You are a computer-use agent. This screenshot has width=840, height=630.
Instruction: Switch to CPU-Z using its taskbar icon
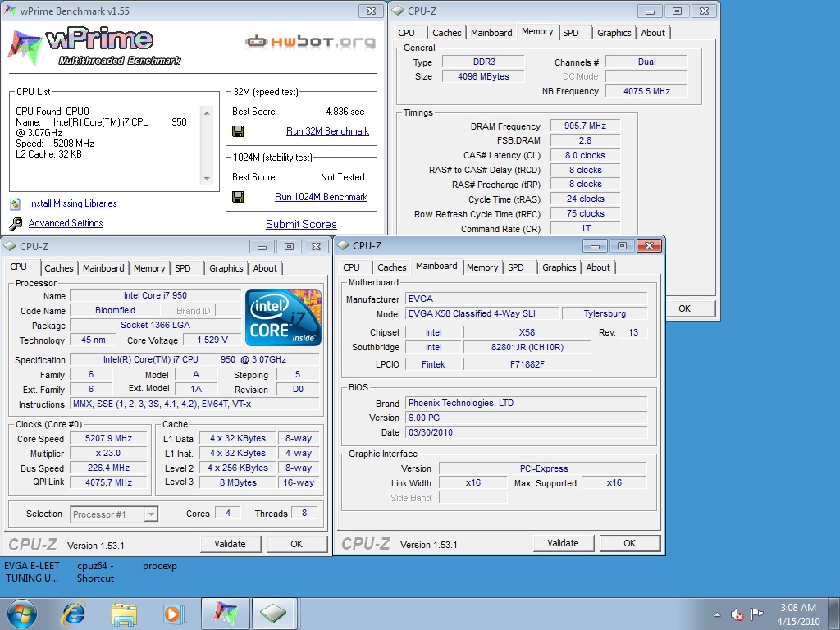[x=273, y=614]
